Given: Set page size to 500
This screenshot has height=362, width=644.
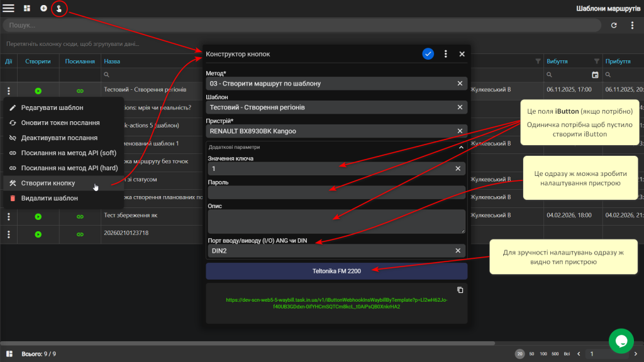Looking at the screenshot, I should click(555, 354).
